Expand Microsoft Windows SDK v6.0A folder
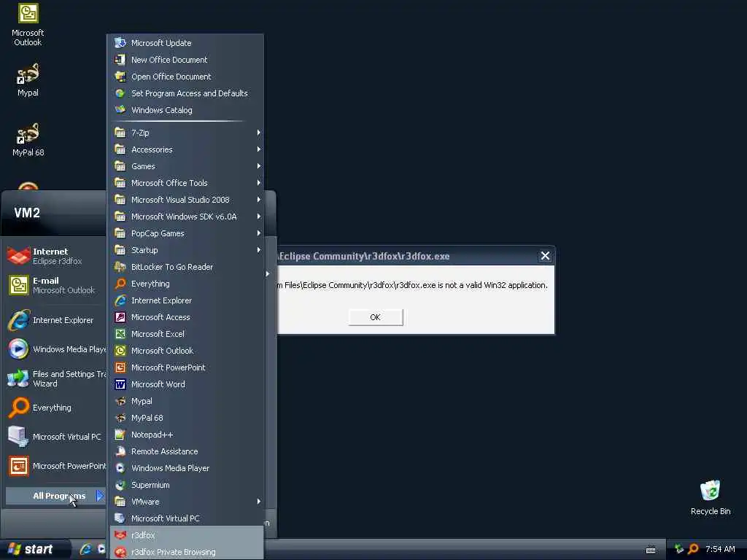 pos(186,217)
